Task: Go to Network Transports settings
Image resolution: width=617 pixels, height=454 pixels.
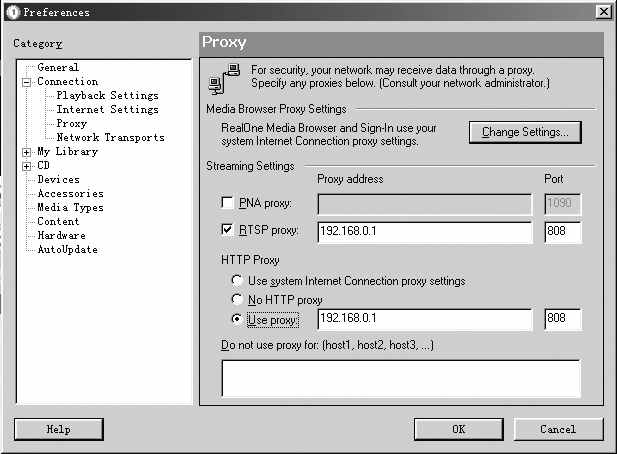Action: click(x=110, y=138)
